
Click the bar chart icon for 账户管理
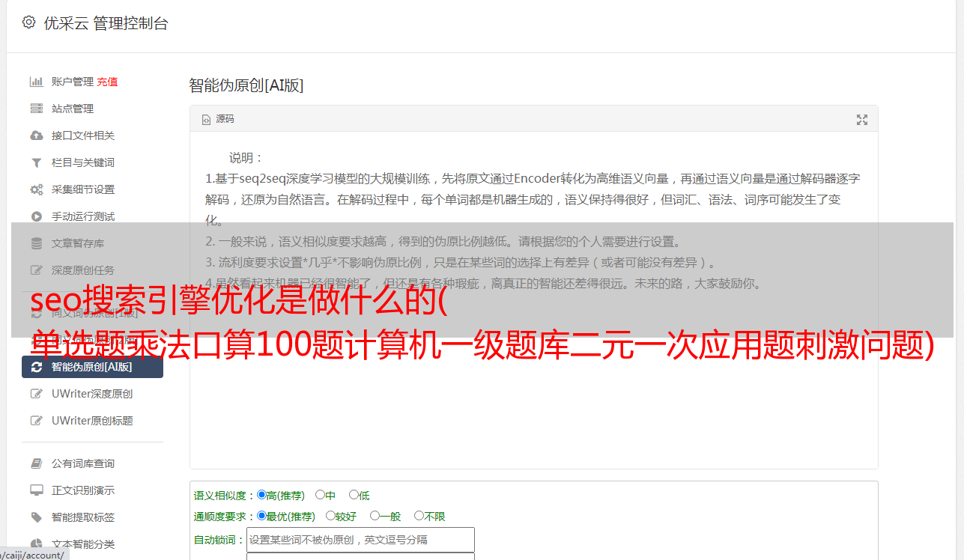click(x=36, y=82)
